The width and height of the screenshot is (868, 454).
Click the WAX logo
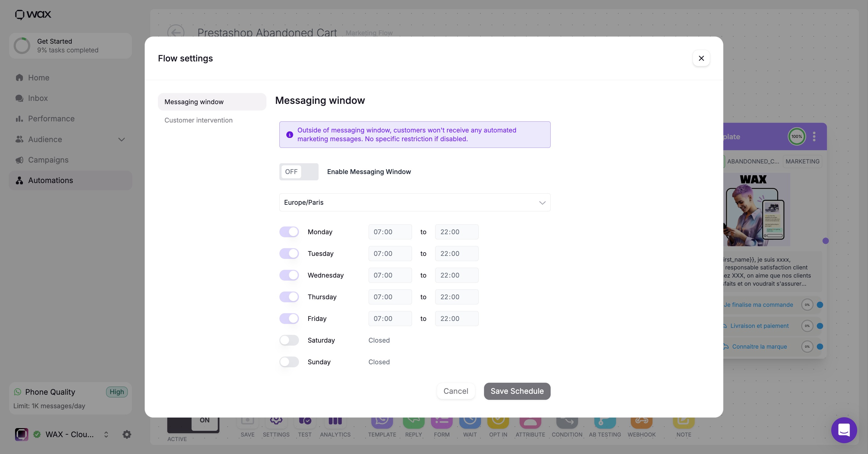pos(33,14)
